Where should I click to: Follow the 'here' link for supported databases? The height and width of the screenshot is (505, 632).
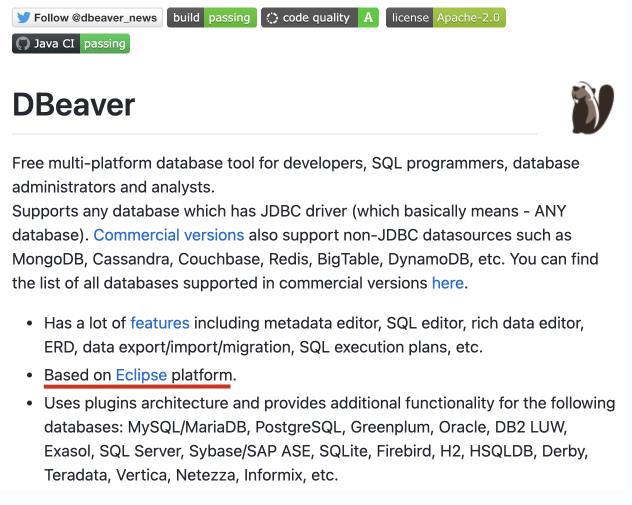447,283
